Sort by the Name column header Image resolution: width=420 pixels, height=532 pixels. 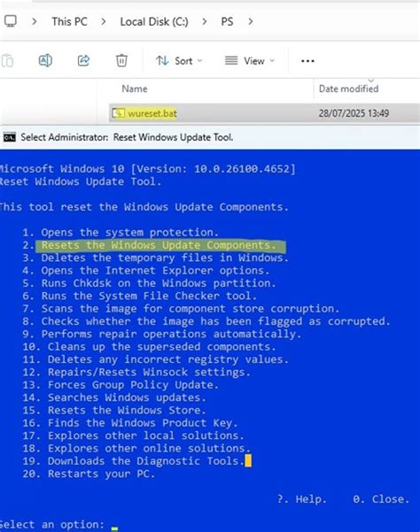(135, 89)
